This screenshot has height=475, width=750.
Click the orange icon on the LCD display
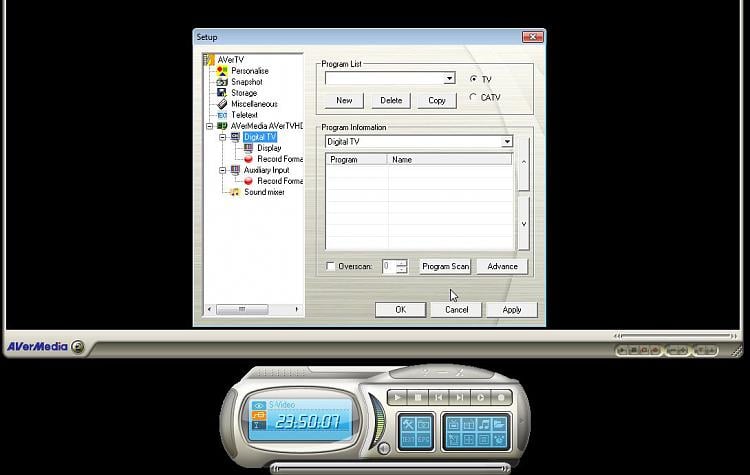(259, 415)
